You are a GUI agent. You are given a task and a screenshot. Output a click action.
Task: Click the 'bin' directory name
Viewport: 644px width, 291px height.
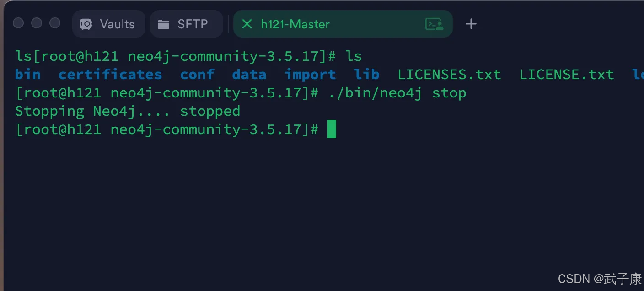point(28,74)
